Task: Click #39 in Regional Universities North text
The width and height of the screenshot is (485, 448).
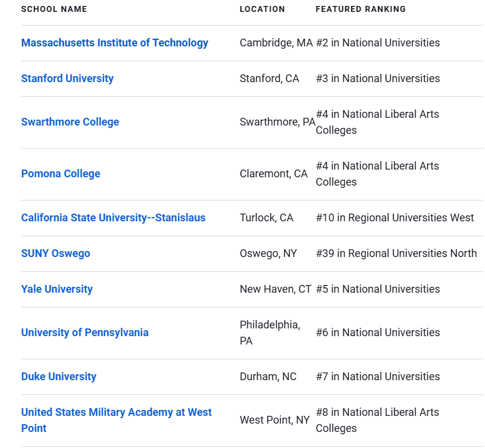Action: 396,253
